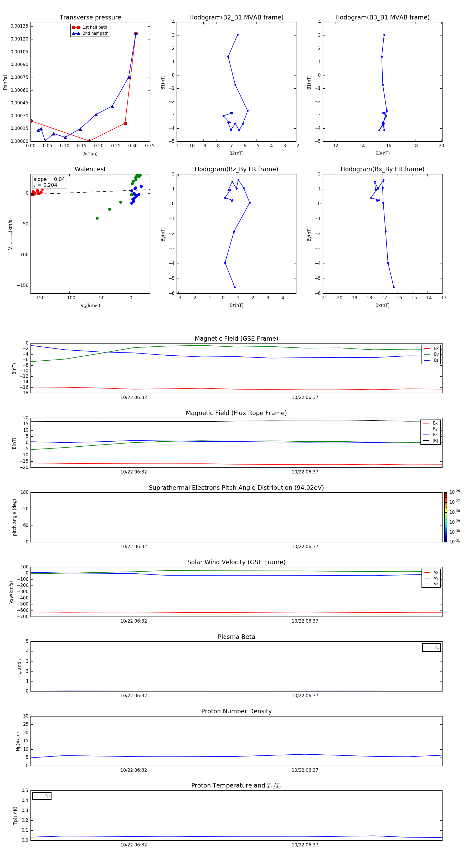The height and width of the screenshot is (868, 473).
Task: Click the "pitch angle (deg)" y-axis label
Action: (x=14, y=517)
